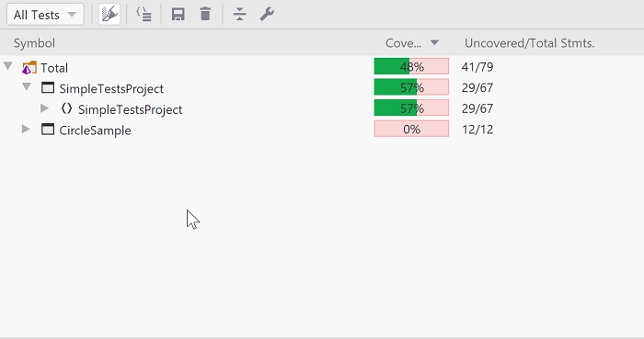Expand the SimpleTestsProject namespace node
644x339 pixels.
click(45, 108)
